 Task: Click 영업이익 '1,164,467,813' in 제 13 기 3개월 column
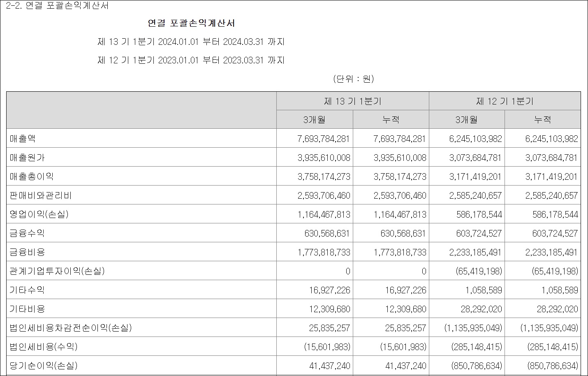tap(323, 215)
